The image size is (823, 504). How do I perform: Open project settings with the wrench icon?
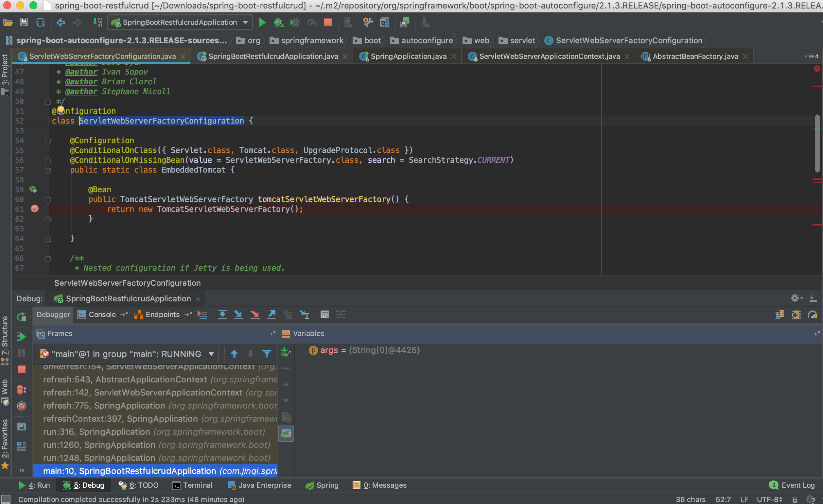point(368,22)
